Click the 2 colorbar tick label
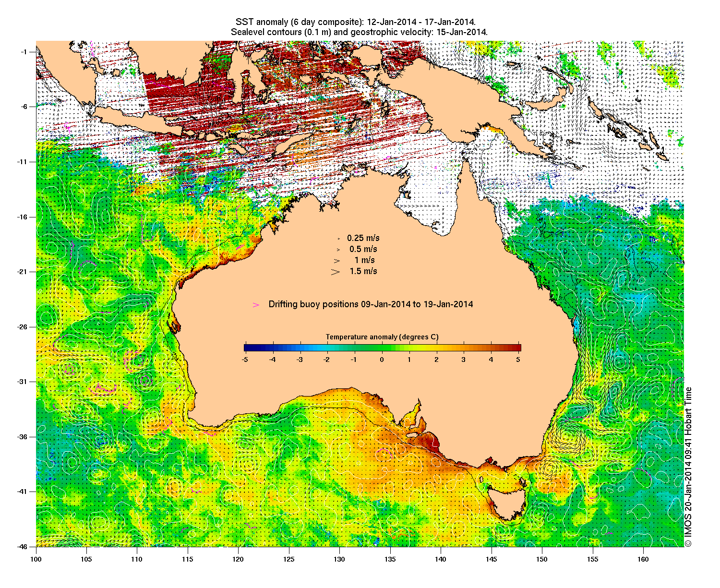 pos(437,359)
